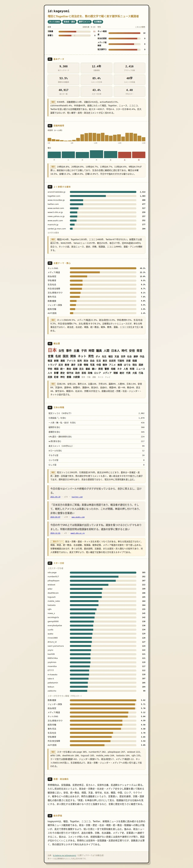Click the anond.hatelabo.jp media row
The width and height of the screenshot is (193, 868).
96,192
